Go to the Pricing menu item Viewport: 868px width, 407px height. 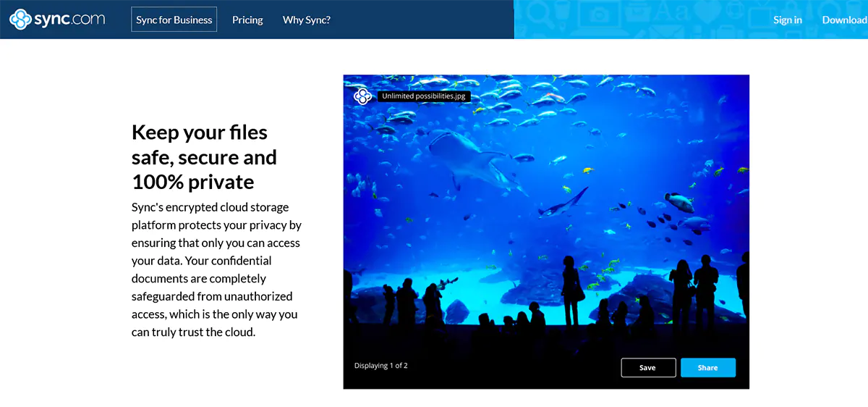point(247,20)
